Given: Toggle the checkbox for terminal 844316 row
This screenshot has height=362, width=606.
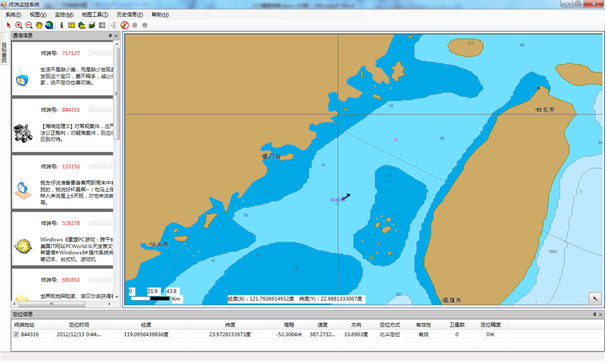Looking at the screenshot, I should (x=16, y=335).
